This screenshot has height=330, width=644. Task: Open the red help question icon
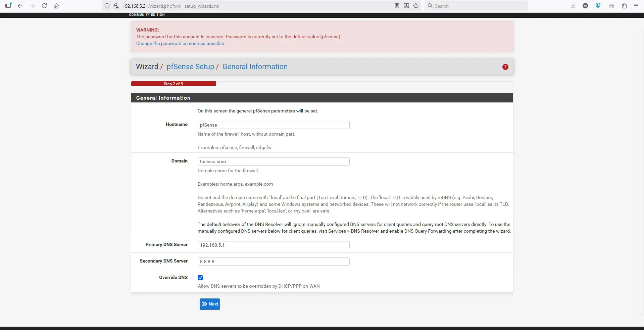click(x=505, y=67)
